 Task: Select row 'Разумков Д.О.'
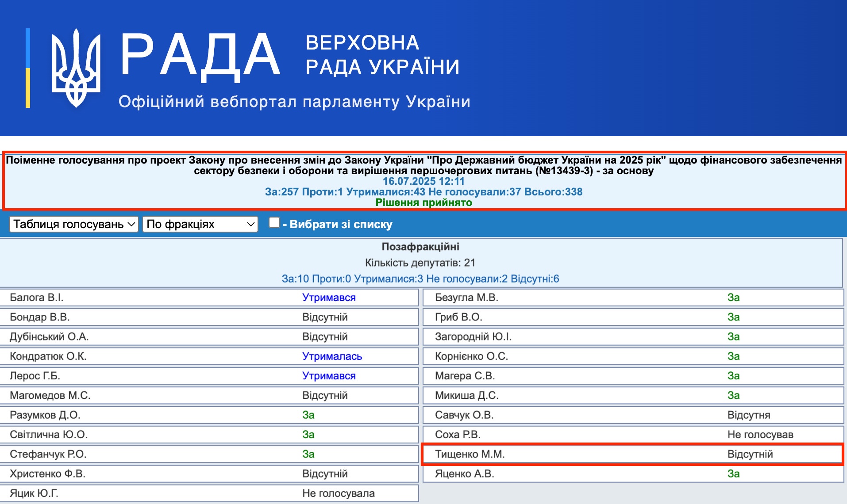(x=209, y=415)
